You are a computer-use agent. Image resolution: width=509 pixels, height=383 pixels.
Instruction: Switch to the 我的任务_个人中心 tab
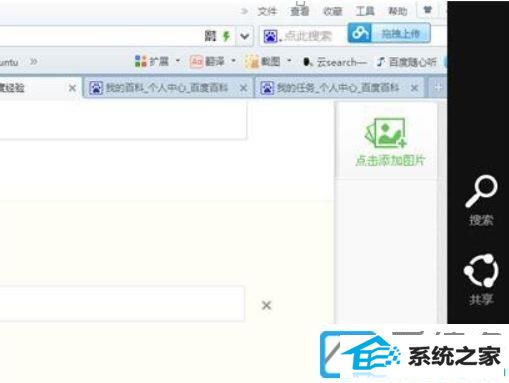[339, 88]
